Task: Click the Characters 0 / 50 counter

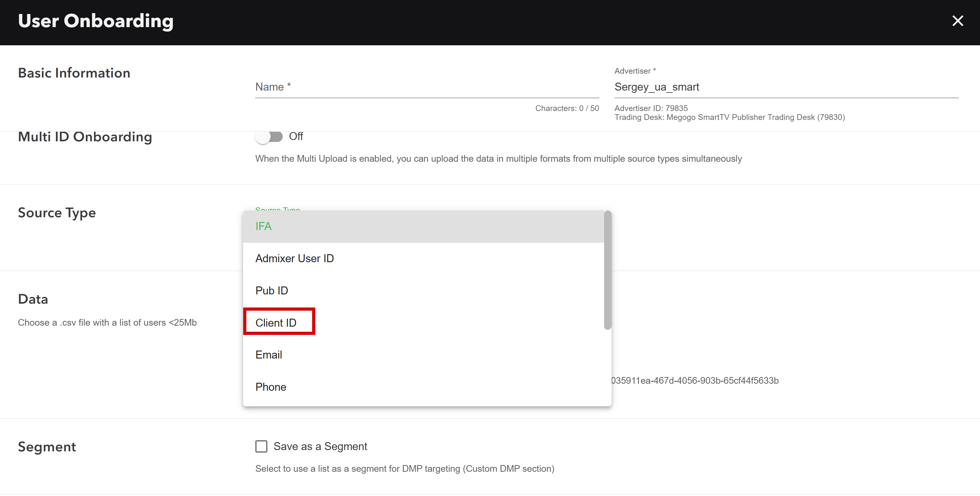Action: (x=567, y=108)
